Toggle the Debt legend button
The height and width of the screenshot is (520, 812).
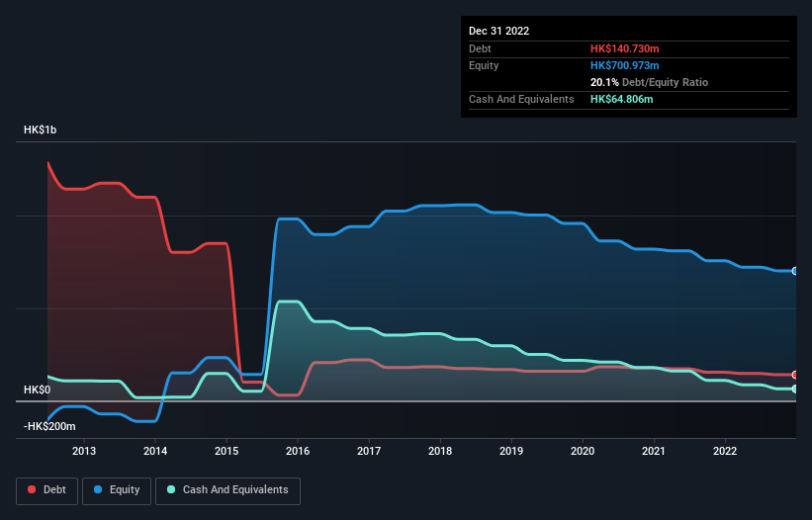click(47, 490)
